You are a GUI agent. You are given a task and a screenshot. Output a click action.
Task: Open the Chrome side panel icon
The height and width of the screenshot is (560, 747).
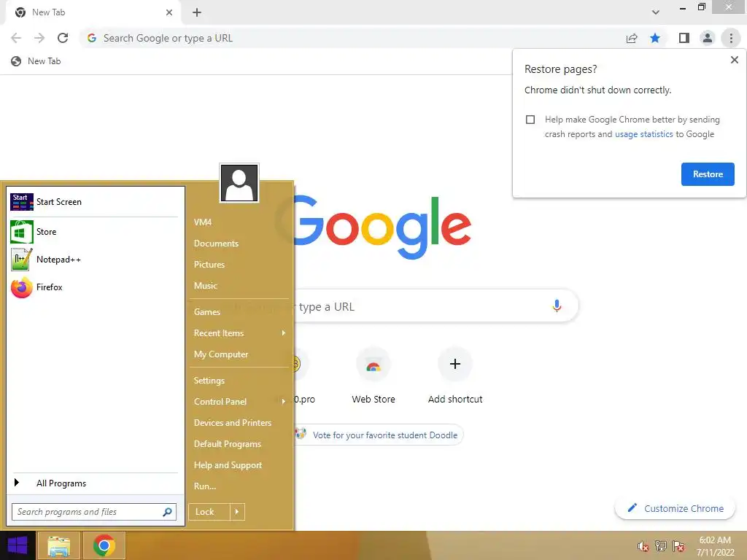684,38
